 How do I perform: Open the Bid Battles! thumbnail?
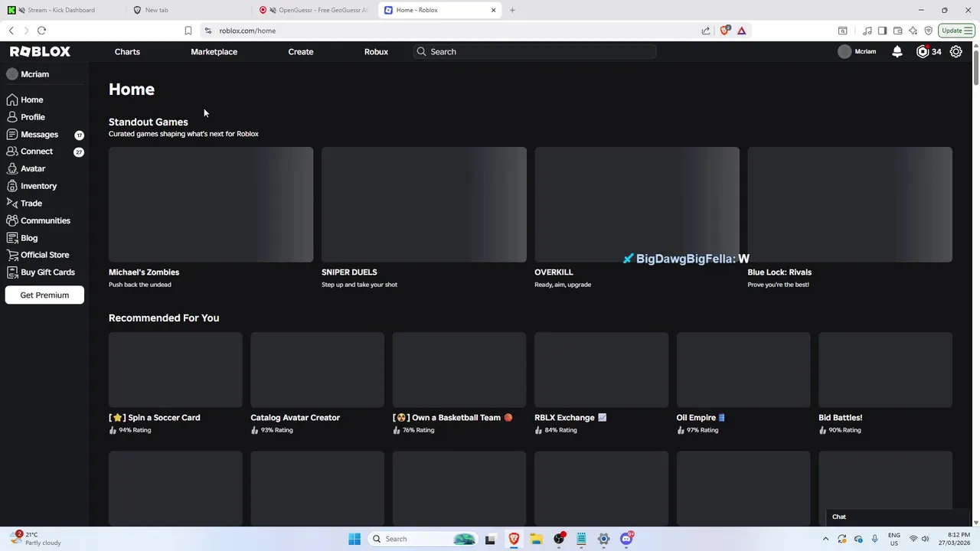click(885, 370)
